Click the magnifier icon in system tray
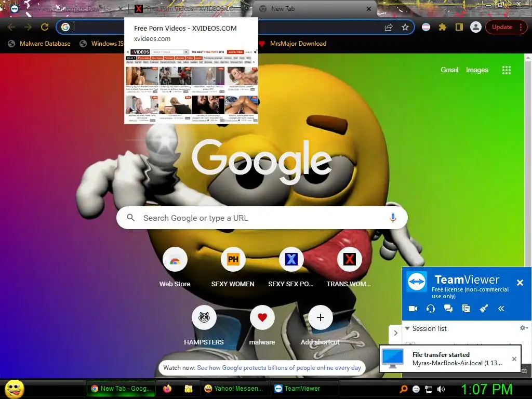The width and height of the screenshot is (532, 399). click(403, 389)
